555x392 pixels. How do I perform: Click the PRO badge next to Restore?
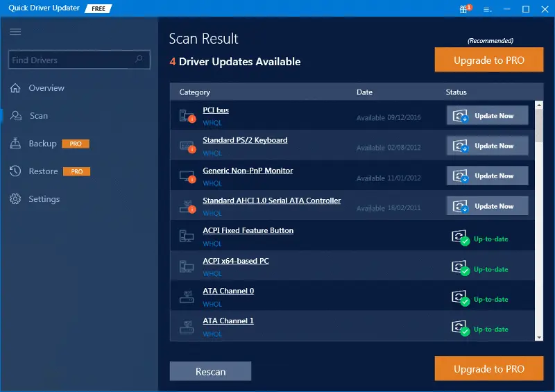point(76,171)
